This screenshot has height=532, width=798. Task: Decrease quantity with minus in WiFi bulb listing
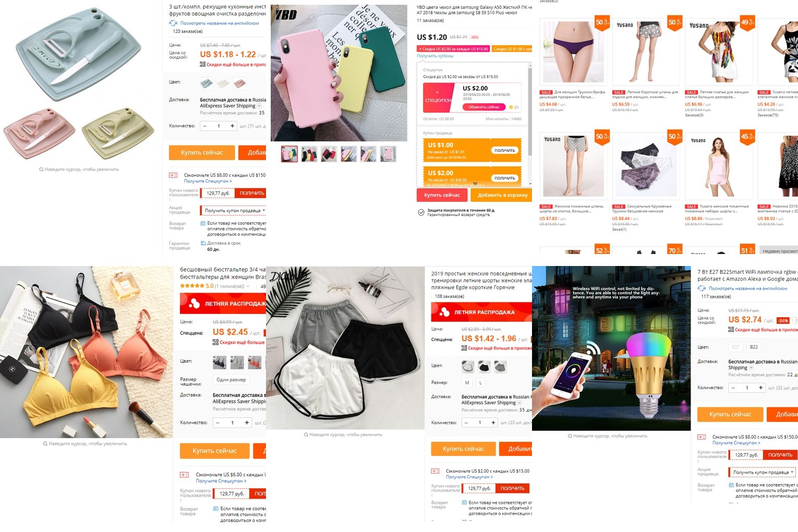click(x=733, y=388)
